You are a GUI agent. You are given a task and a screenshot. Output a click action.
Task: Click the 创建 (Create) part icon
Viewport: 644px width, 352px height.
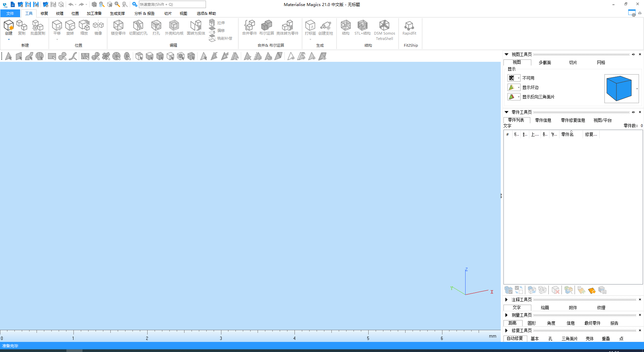pyautogui.click(x=9, y=26)
